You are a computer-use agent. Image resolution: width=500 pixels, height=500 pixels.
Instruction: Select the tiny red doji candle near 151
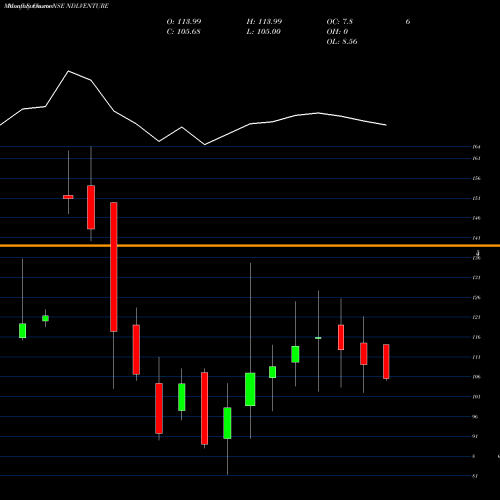pos(68,197)
